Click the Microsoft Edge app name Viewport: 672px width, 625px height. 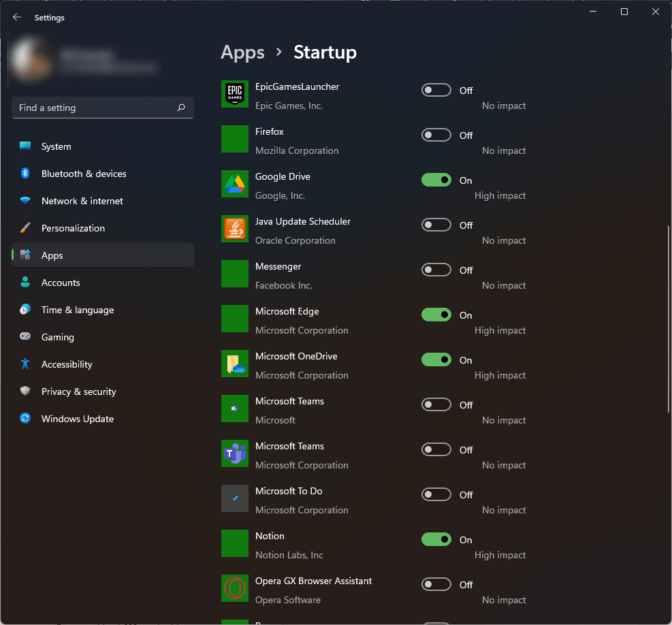(287, 311)
